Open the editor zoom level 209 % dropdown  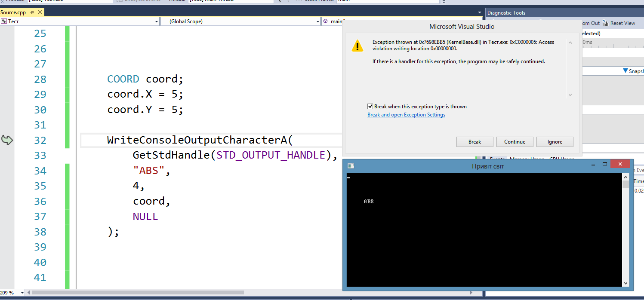(x=22, y=293)
